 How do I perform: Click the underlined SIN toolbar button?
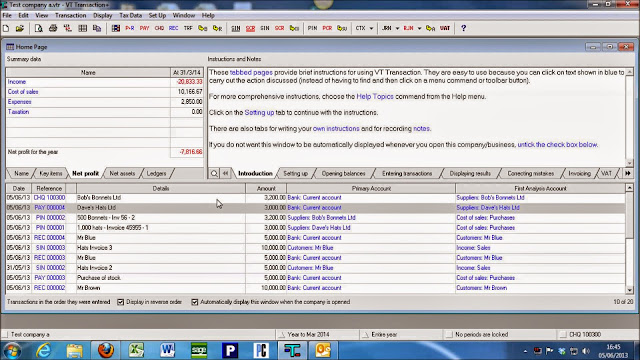(x=236, y=28)
